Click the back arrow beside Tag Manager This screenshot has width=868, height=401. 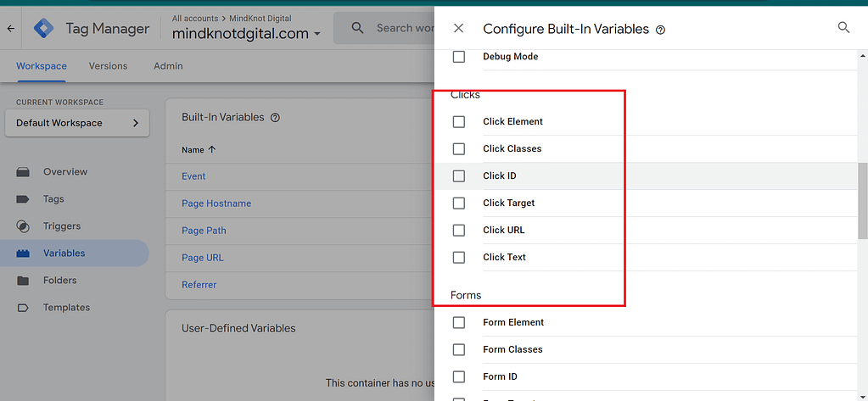(11, 29)
